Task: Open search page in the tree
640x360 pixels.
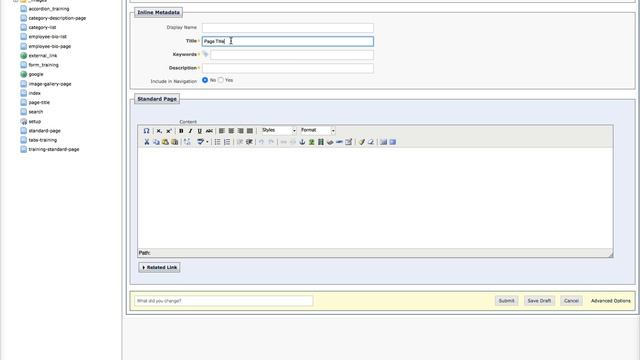Action: click(36, 112)
